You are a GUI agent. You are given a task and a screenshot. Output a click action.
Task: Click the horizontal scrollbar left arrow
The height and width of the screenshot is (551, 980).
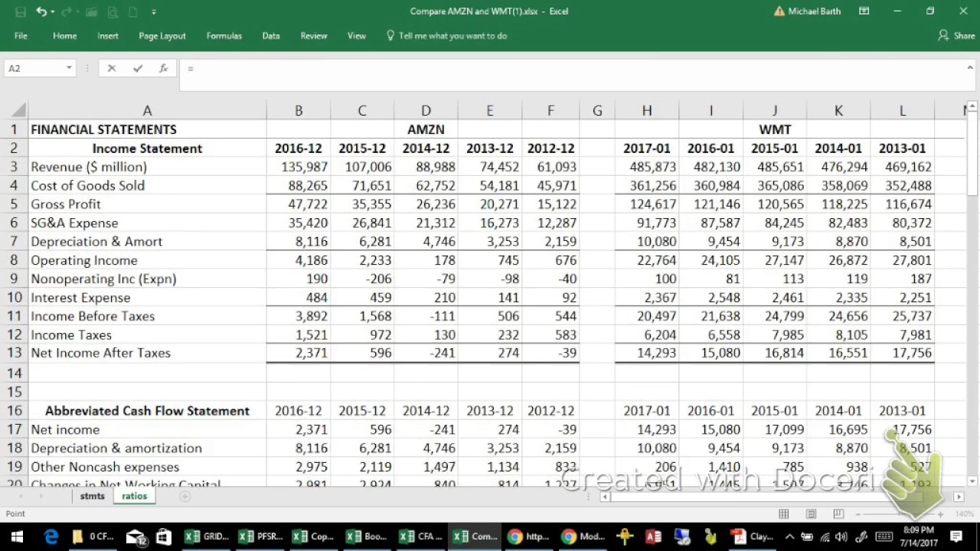coord(605,497)
